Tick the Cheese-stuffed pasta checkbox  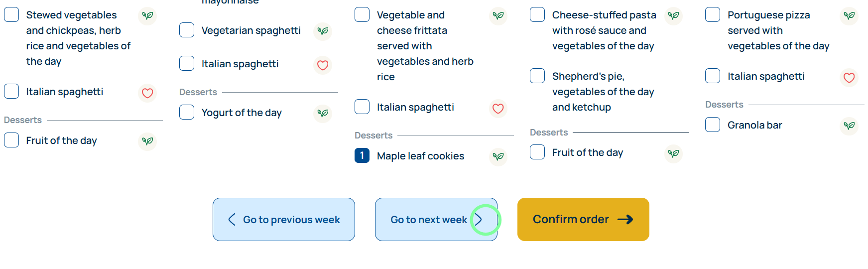pyautogui.click(x=537, y=14)
